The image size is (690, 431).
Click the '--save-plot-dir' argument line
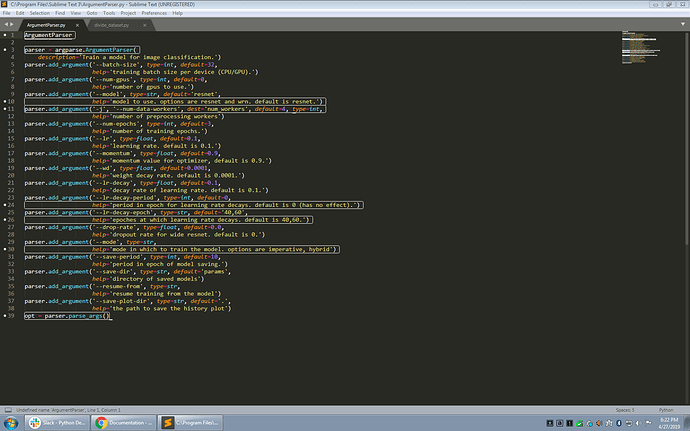click(x=128, y=301)
